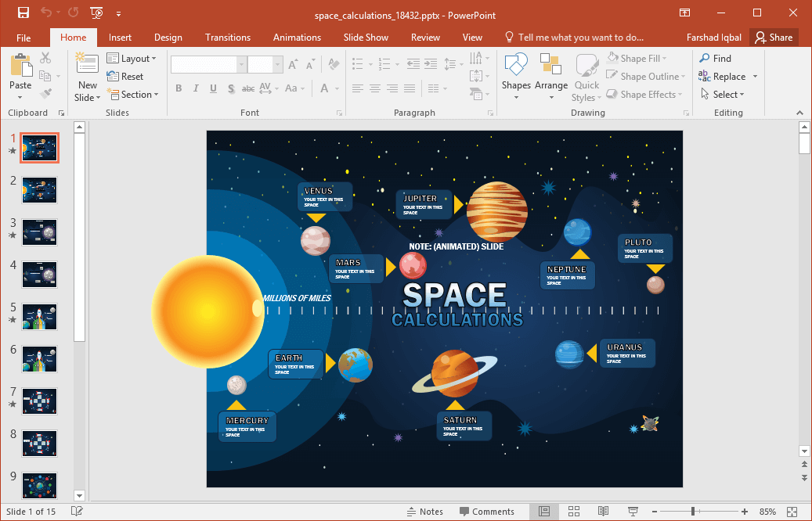
Task: Toggle Italic formatting
Action: [x=196, y=88]
